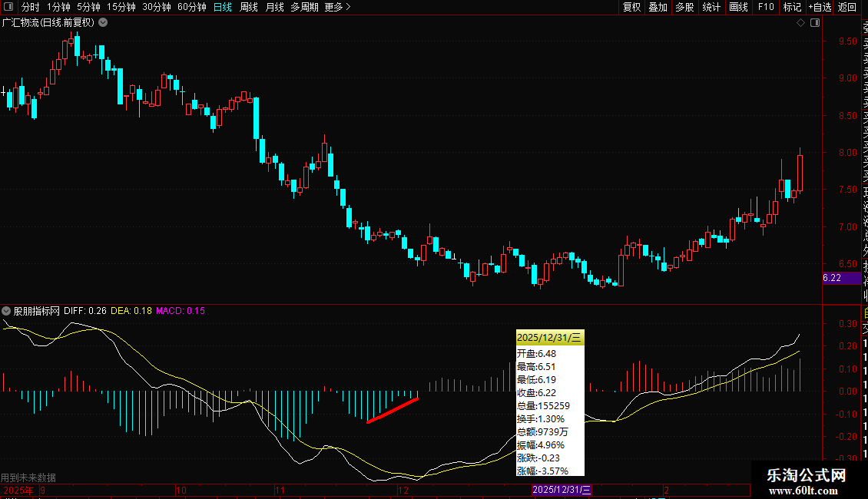Switch to 周线 weekly chart

249,7
